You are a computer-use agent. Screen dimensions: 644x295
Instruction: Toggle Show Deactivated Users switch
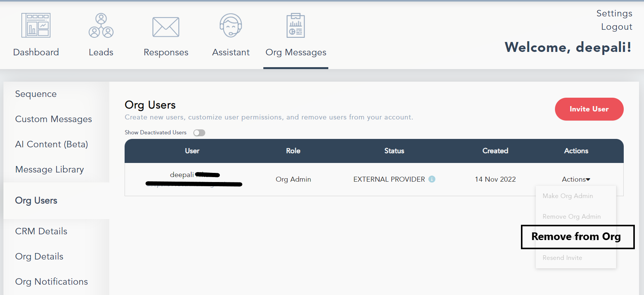[x=199, y=133]
